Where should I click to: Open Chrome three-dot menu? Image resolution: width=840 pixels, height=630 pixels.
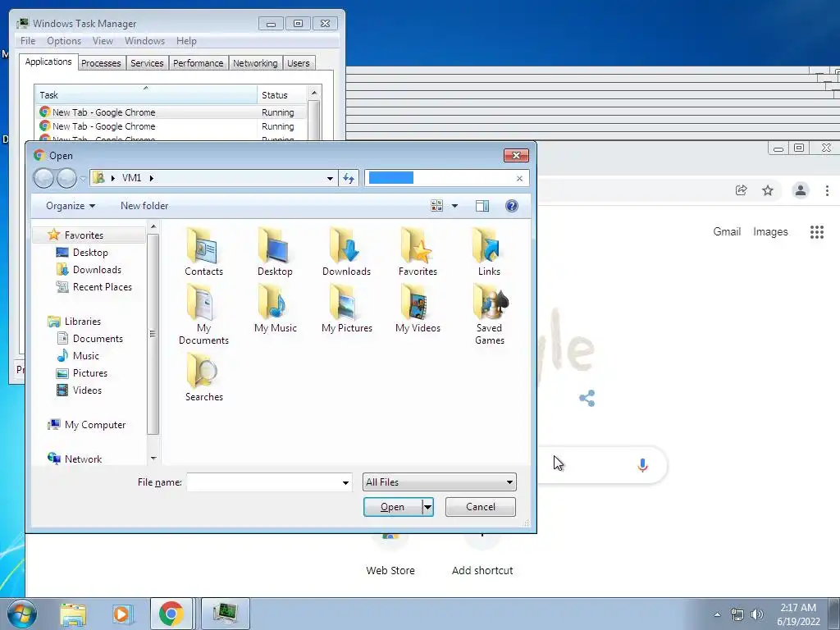(827, 190)
